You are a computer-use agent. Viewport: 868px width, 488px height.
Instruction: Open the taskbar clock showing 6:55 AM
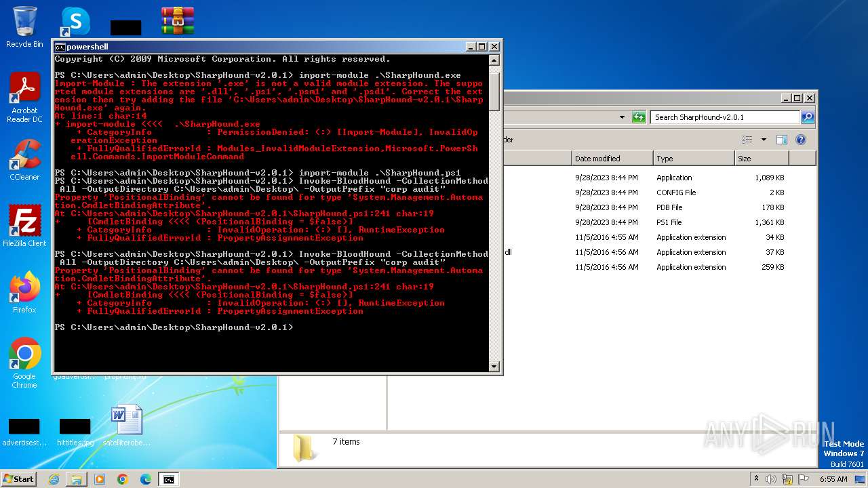click(x=833, y=479)
